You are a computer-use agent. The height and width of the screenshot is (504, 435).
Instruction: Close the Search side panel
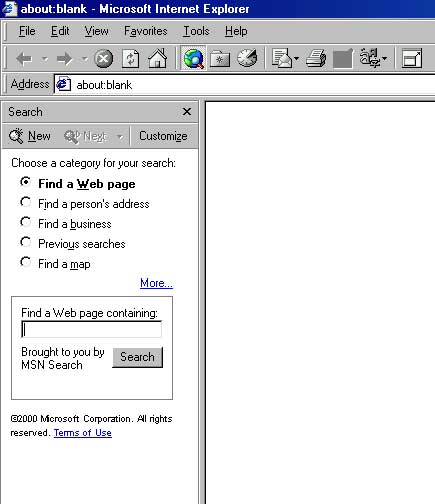pyautogui.click(x=187, y=112)
